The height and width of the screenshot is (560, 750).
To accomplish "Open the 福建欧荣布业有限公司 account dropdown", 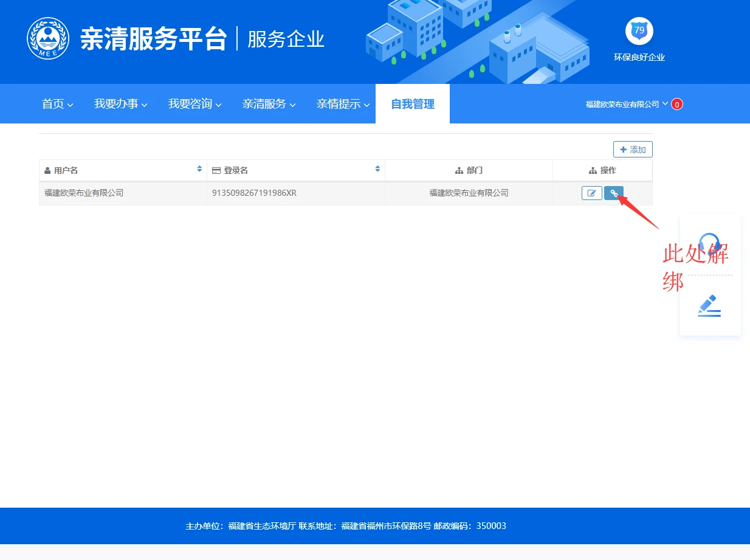I will 626,104.
